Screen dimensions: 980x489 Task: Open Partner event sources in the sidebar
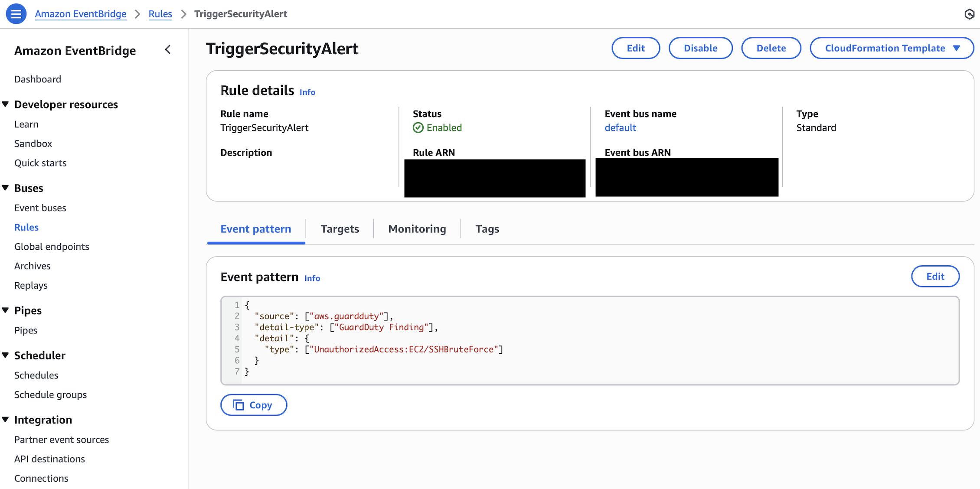62,440
